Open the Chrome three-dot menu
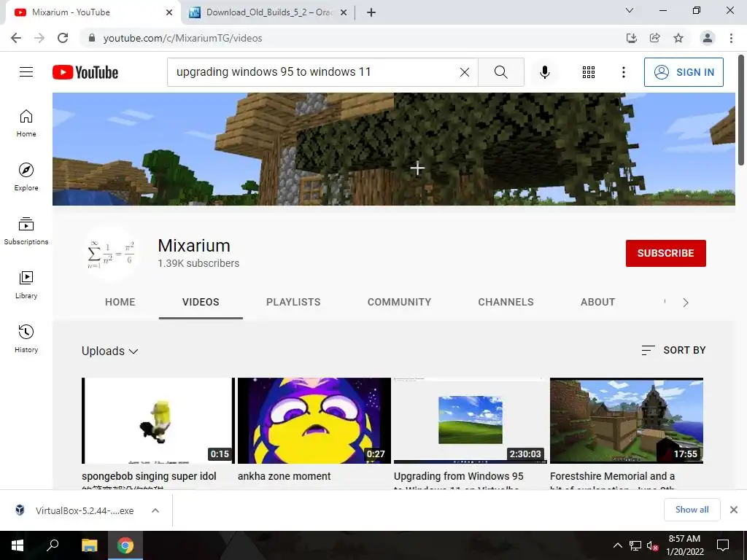The image size is (747, 560). click(x=731, y=38)
